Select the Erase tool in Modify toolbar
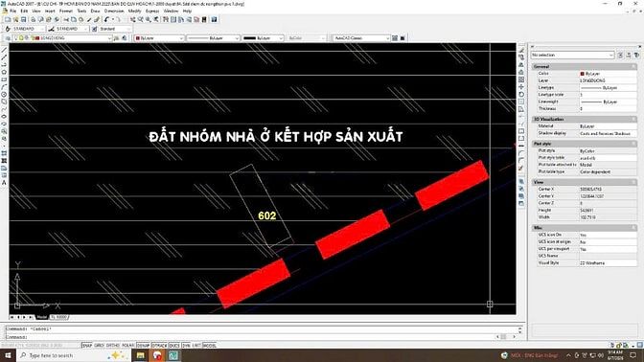 521,50
